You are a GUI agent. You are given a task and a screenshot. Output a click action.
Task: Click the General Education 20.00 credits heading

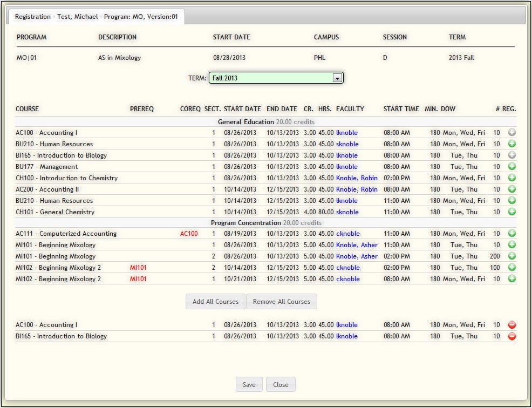266,121
